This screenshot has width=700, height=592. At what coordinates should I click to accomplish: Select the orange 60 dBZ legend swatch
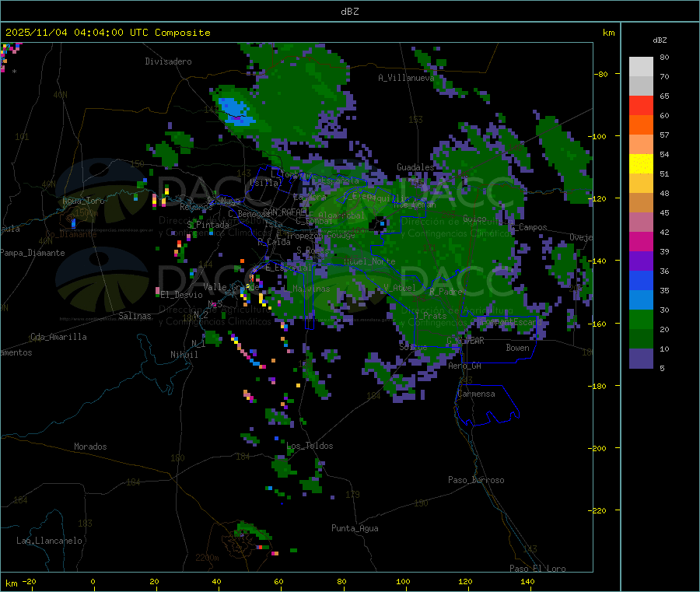(x=641, y=125)
